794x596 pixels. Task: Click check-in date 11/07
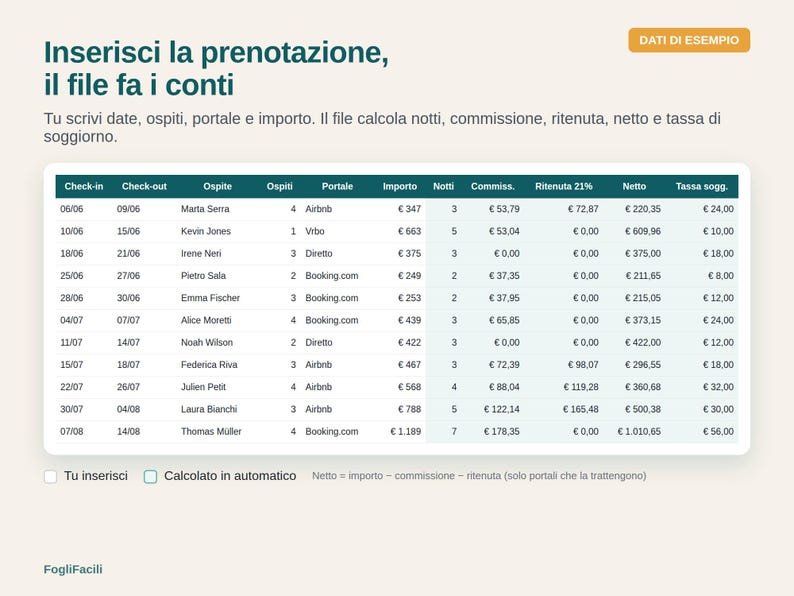coord(71,342)
